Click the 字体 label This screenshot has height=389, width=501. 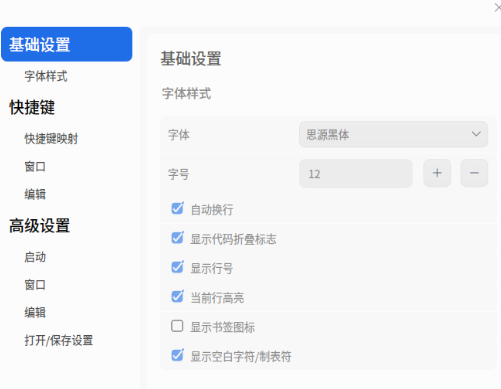(x=179, y=135)
